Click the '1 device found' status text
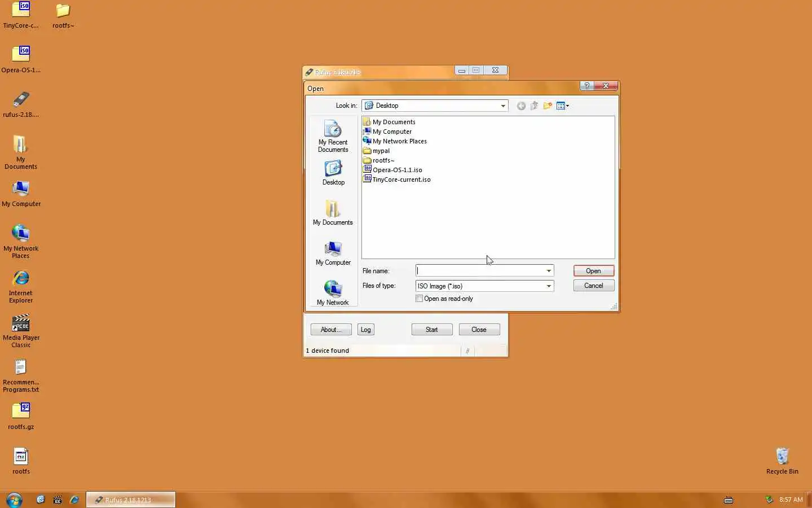 pos(328,351)
